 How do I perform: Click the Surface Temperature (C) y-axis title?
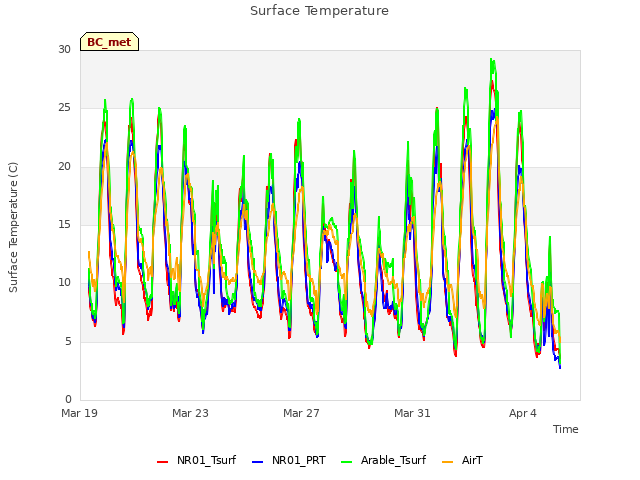click(13, 227)
